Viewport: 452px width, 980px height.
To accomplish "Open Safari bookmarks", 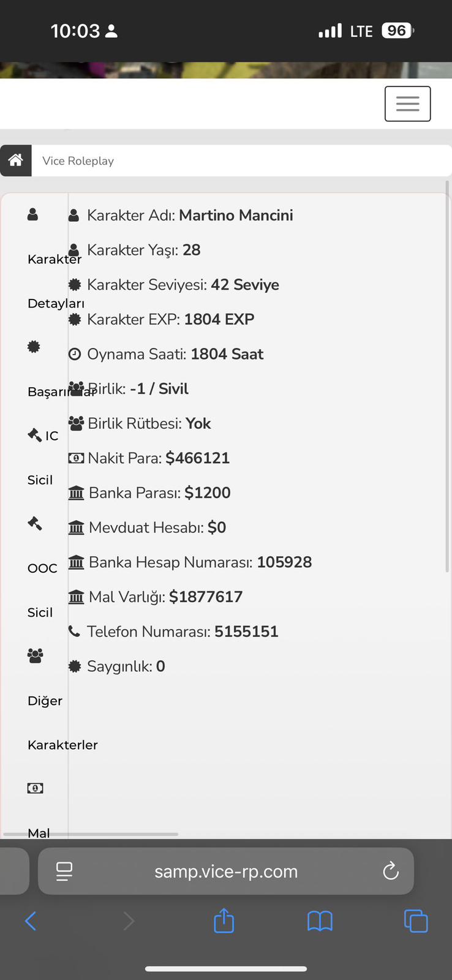I will 320,921.
